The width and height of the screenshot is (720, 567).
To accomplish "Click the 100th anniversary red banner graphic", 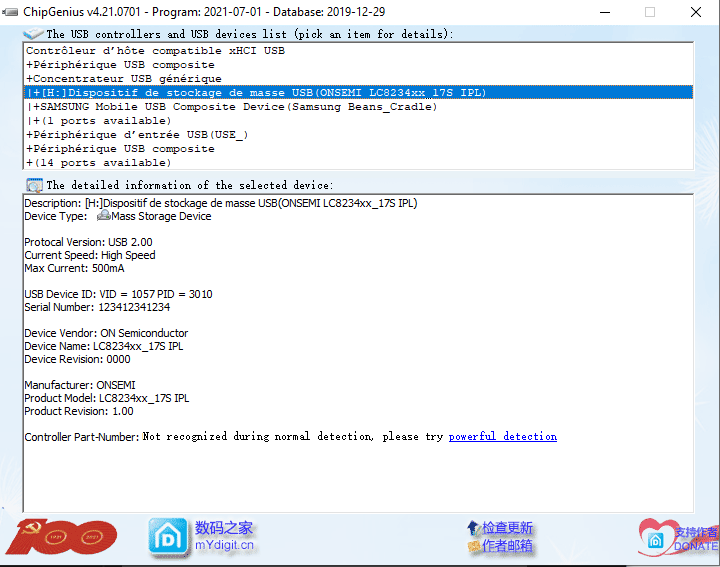I will 62,537.
